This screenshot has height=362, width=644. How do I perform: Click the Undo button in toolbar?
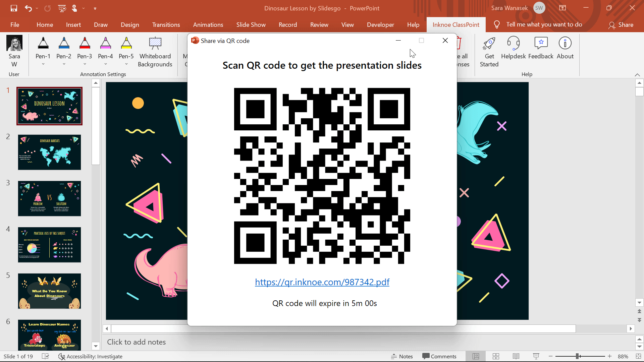coord(28,8)
